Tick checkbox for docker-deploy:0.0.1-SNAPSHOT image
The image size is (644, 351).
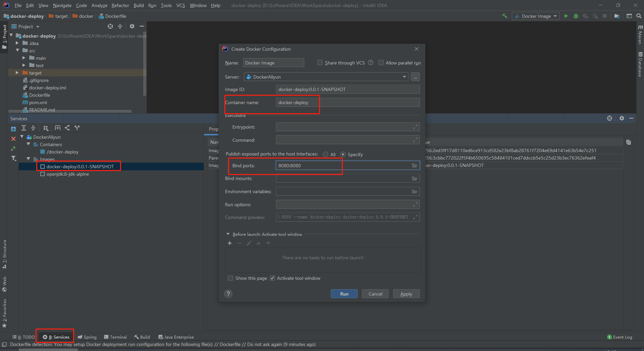coord(43,167)
